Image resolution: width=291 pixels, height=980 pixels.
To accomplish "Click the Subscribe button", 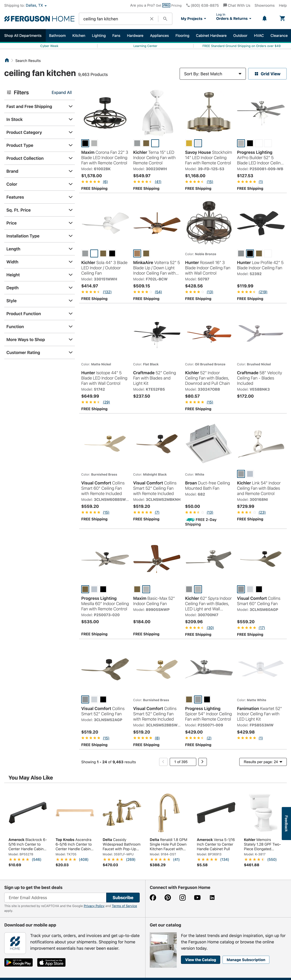I will click(123, 897).
